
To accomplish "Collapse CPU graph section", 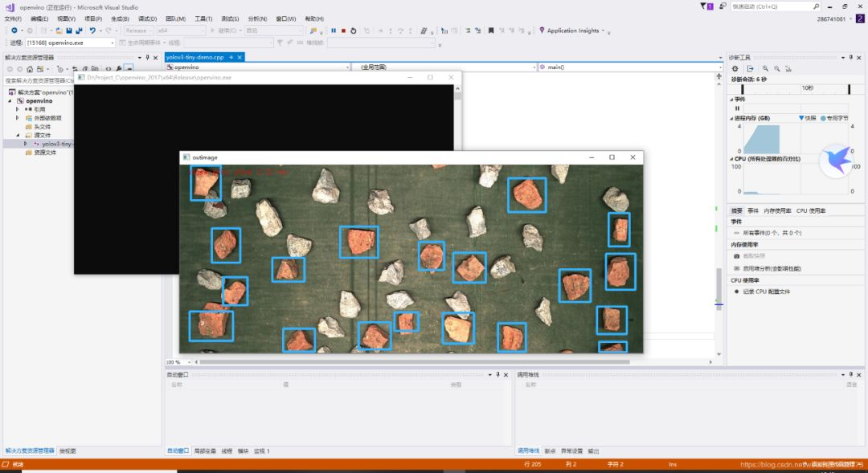I will (731, 159).
